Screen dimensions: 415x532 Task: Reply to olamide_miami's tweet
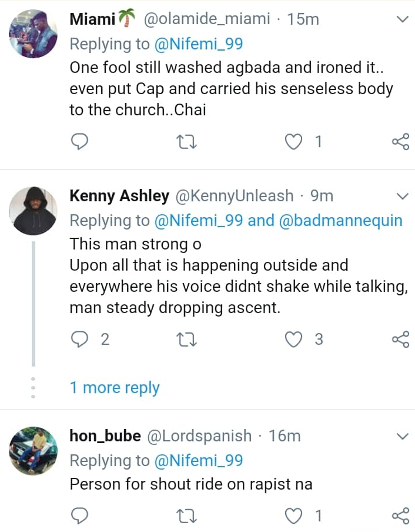(79, 141)
